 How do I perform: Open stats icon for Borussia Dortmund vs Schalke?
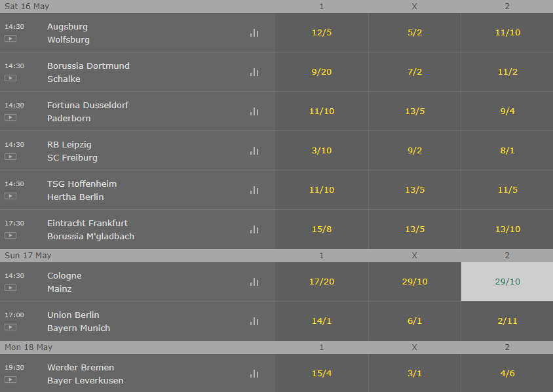point(254,72)
